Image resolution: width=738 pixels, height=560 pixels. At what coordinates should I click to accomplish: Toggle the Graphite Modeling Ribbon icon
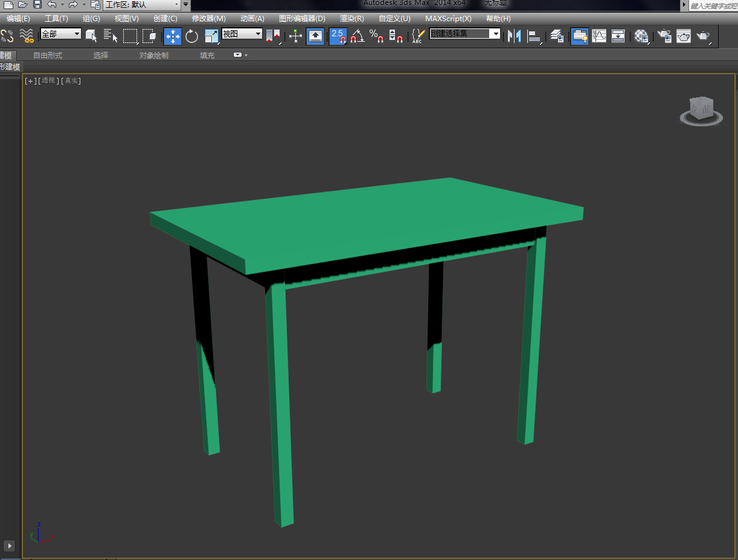[580, 36]
